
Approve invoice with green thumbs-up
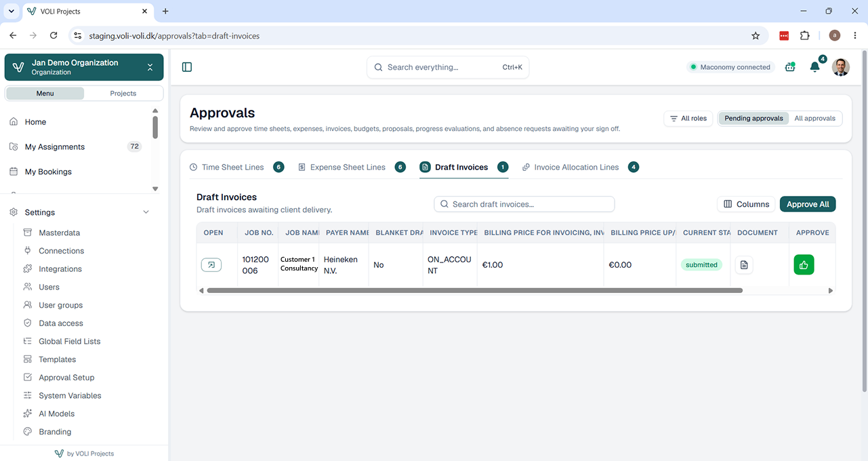point(804,265)
